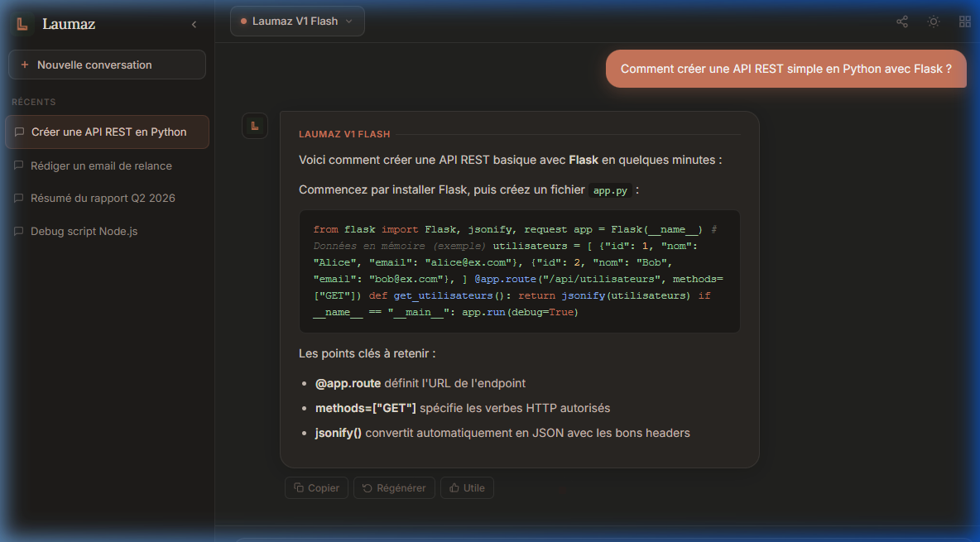This screenshot has width=980, height=542.
Task: Click the share icon in top bar
Action: pos(902,22)
